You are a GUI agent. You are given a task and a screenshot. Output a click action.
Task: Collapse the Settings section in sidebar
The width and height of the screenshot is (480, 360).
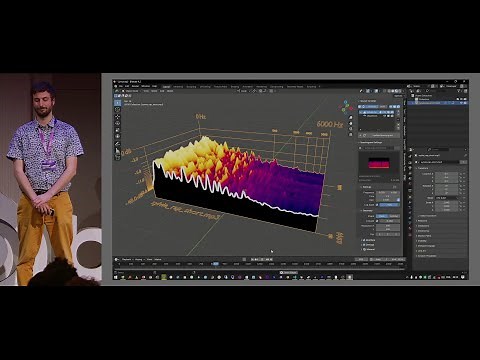point(367,187)
